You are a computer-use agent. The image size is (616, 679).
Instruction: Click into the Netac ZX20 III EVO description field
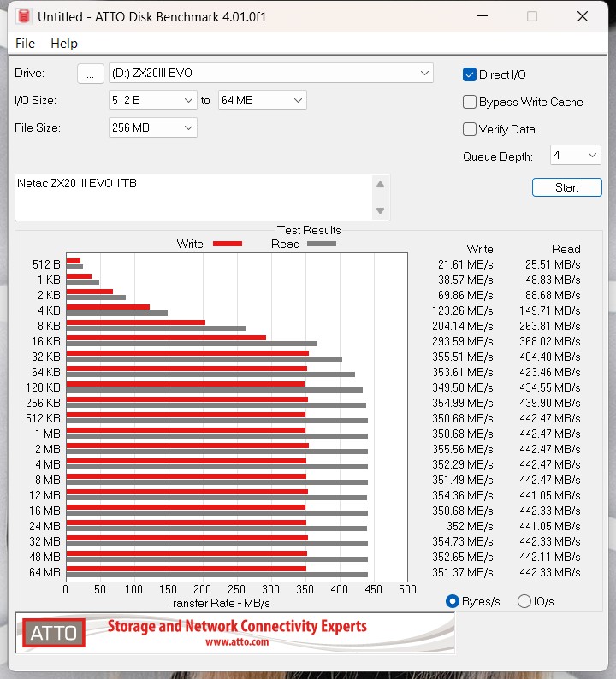click(x=192, y=198)
